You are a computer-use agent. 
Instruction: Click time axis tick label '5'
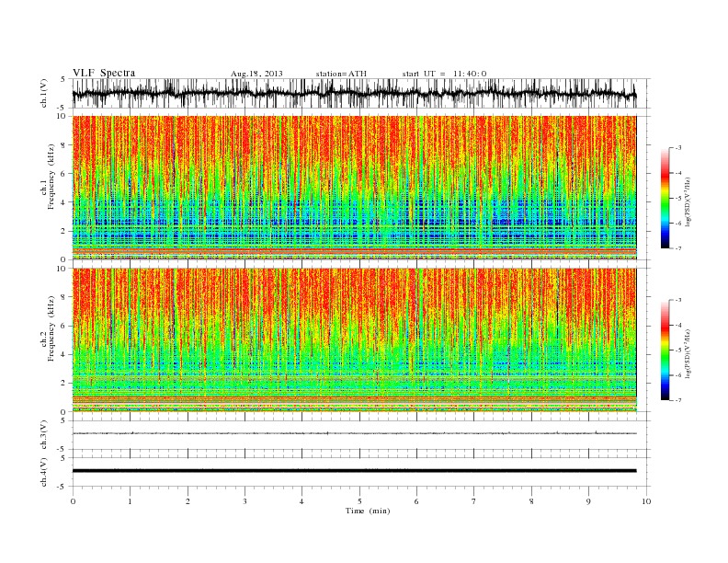point(359,501)
